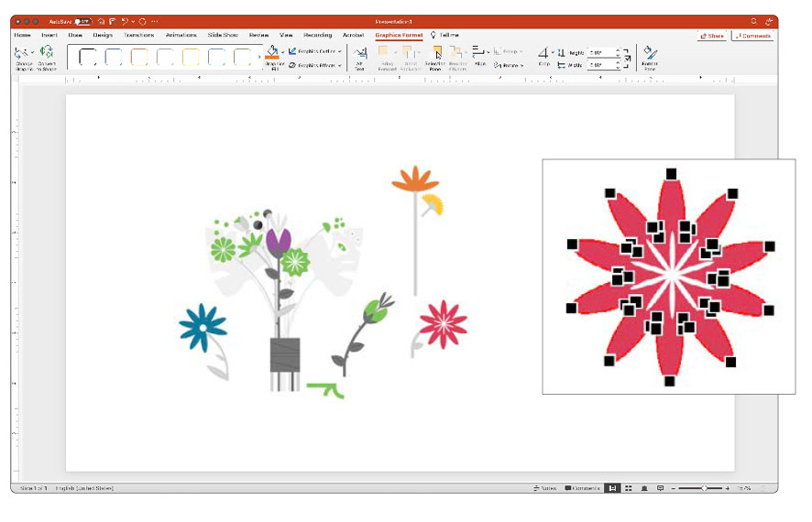This screenshot has width=812, height=522.
Task: Open the Graphics Format tab
Action: (x=399, y=35)
